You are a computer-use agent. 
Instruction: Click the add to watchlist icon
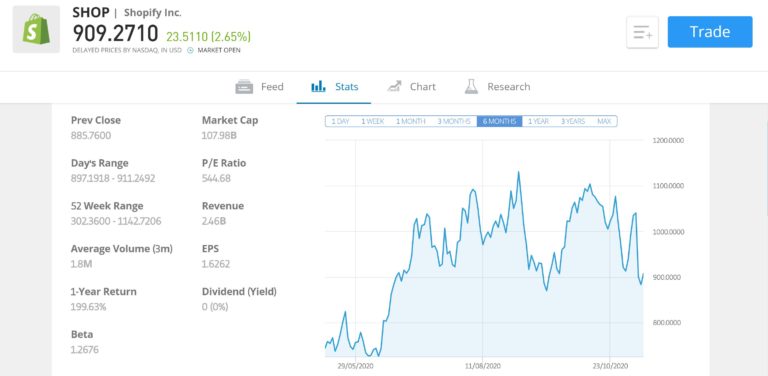tap(642, 32)
